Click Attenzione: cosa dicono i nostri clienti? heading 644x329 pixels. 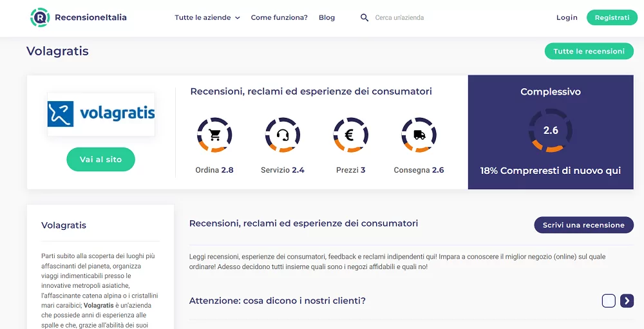point(277,301)
